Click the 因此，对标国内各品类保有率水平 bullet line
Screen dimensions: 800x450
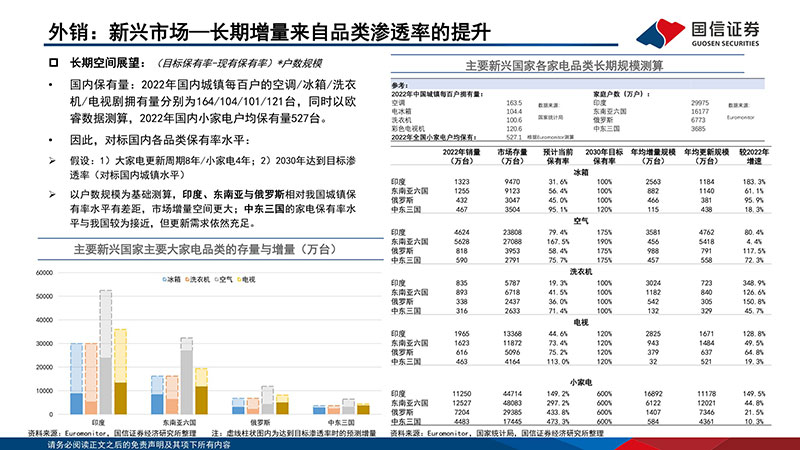(160, 140)
